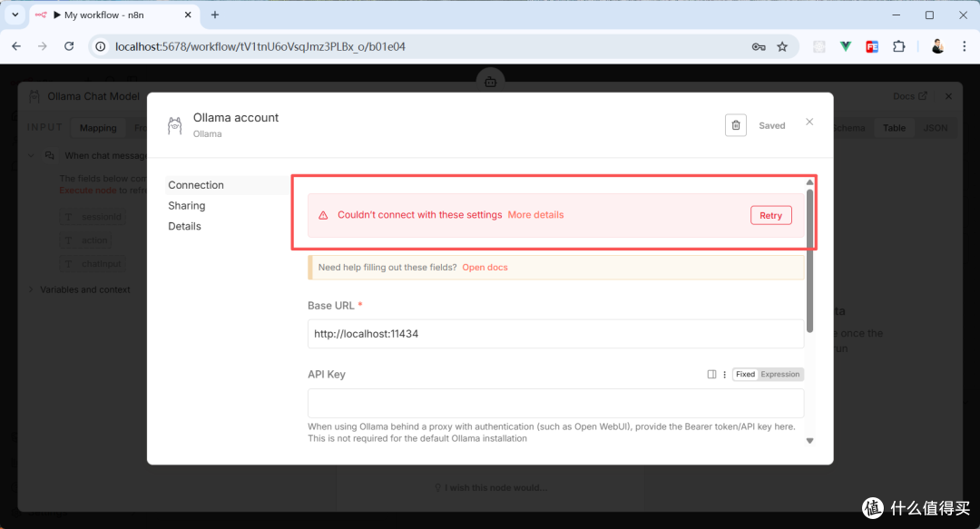This screenshot has width=980, height=529.
Task: Retry the connection test
Action: 770,215
